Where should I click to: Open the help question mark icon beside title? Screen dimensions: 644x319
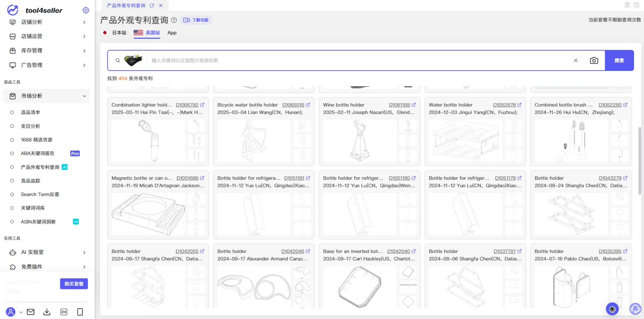[x=174, y=20]
